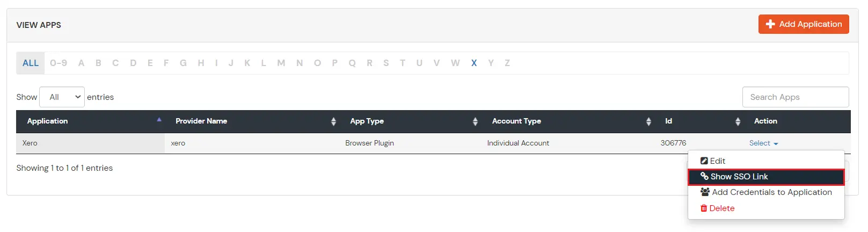Click the Browser Plugin cell
Viewport: 868px width, 232px height.
click(410, 143)
